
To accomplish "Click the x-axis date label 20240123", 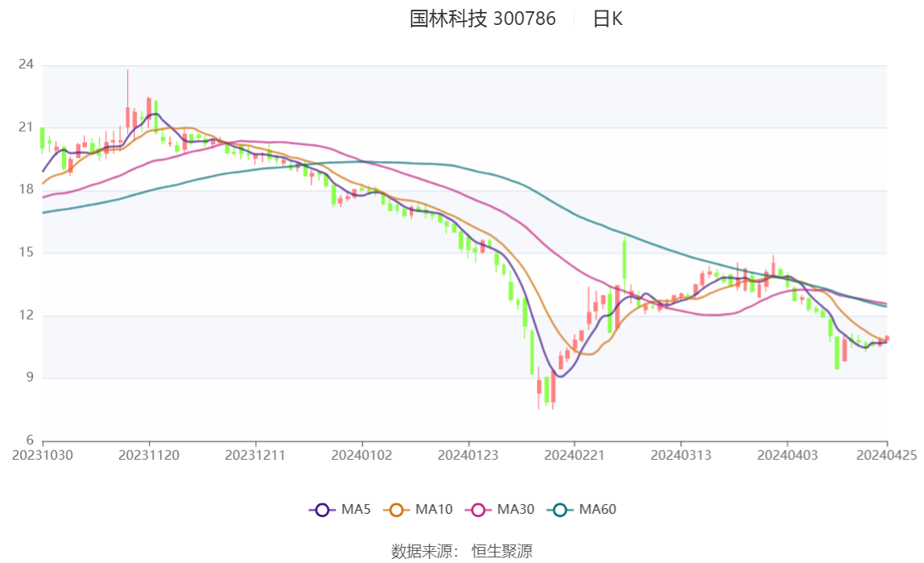I will click(468, 456).
